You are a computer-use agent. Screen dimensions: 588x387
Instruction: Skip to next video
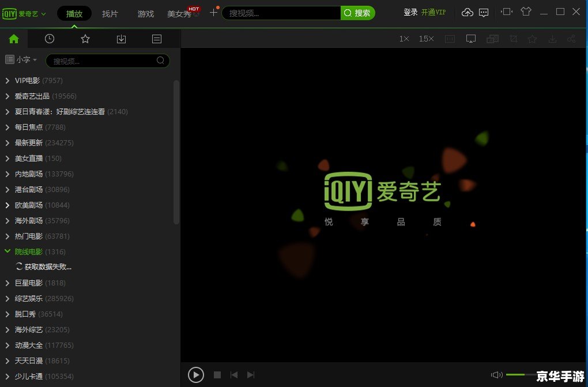(x=251, y=375)
